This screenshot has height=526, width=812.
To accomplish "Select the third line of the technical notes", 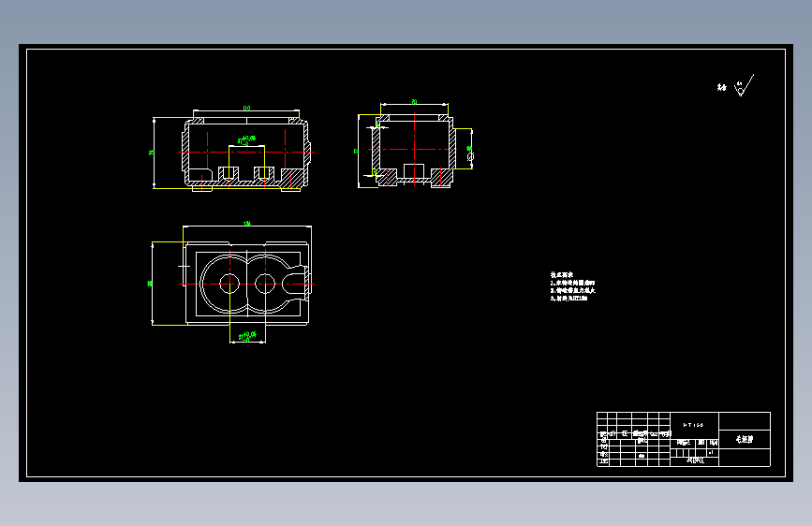I will point(568,299).
